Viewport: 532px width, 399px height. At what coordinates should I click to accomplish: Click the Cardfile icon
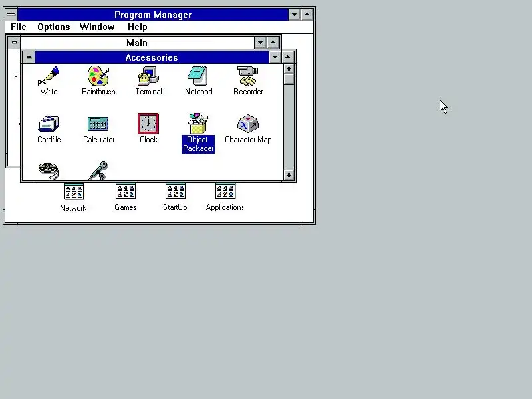coord(49,124)
